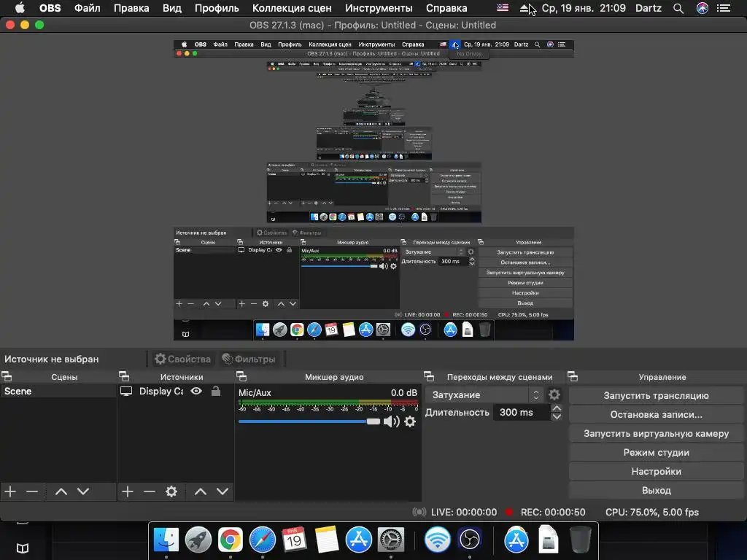Enable Режим студии
The image size is (747, 560).
[656, 452]
